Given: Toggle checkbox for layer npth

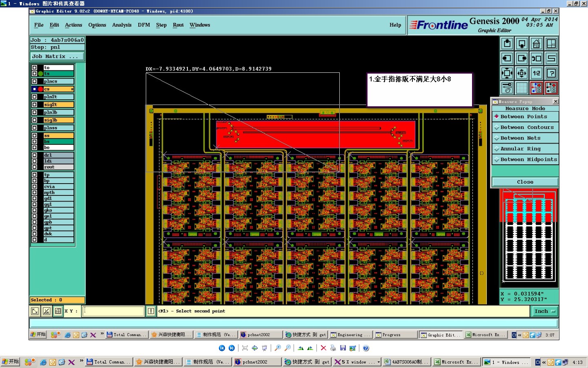Looking at the screenshot, I should click(34, 193).
